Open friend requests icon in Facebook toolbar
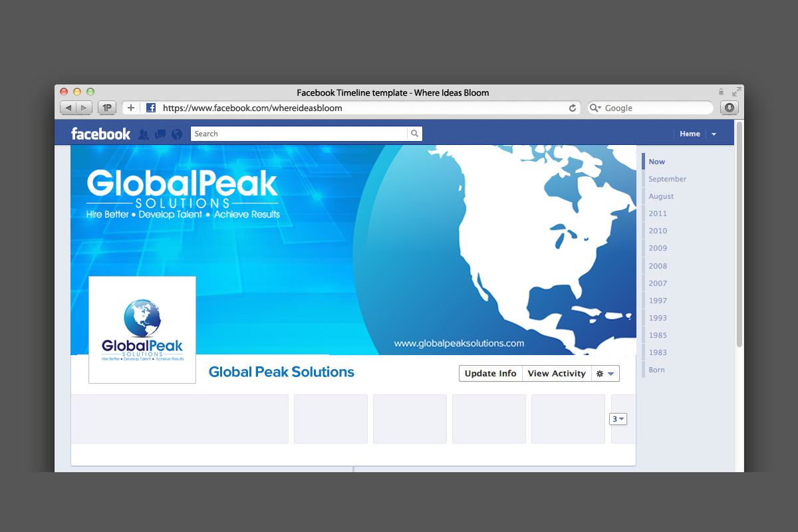798x532 pixels. [x=144, y=134]
